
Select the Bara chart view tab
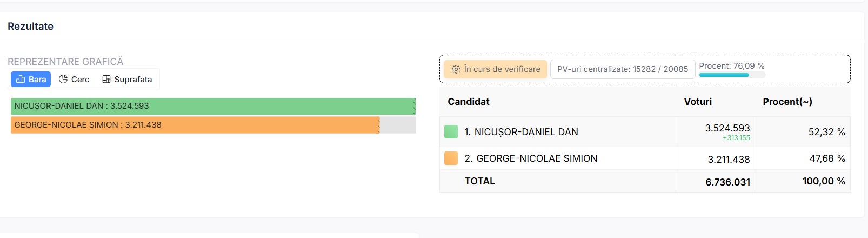(31, 80)
